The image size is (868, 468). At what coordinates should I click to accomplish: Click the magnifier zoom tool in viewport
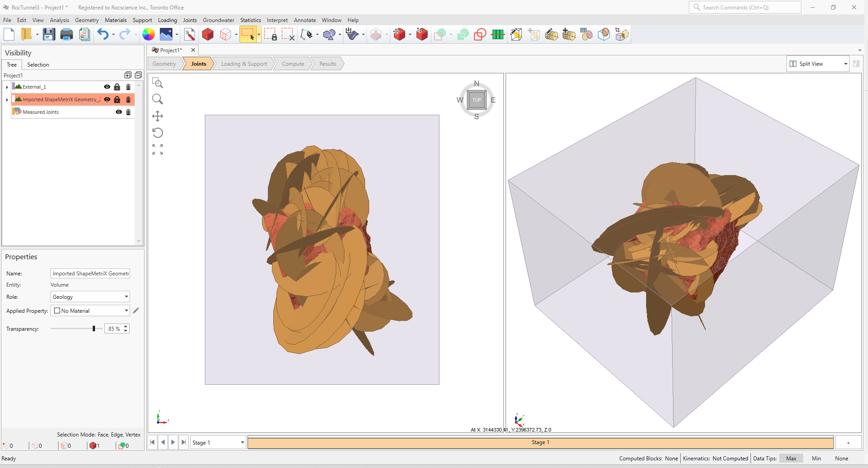158,99
